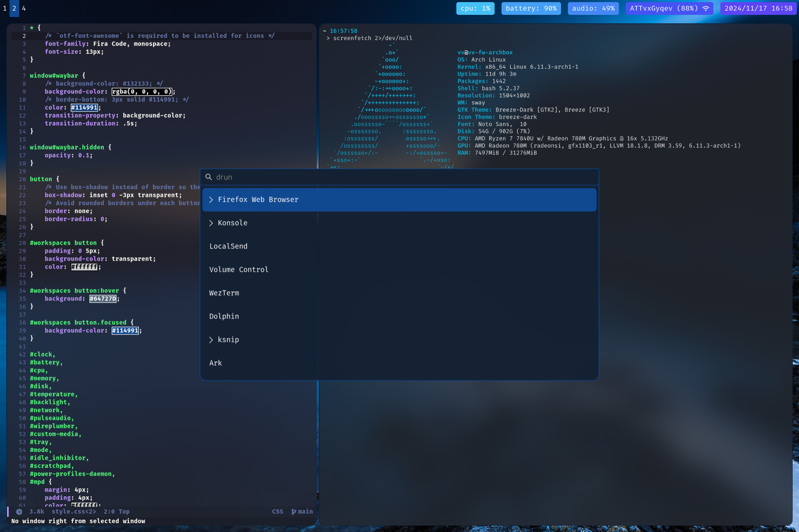Click the WiFi signal icon in bar
The height and width of the screenshot is (532, 799).
click(706, 9)
